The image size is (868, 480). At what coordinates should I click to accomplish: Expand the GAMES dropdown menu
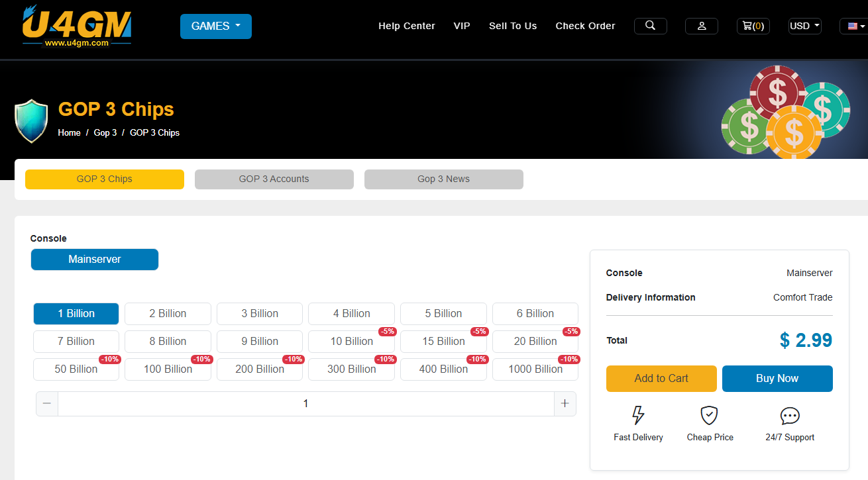pos(216,26)
